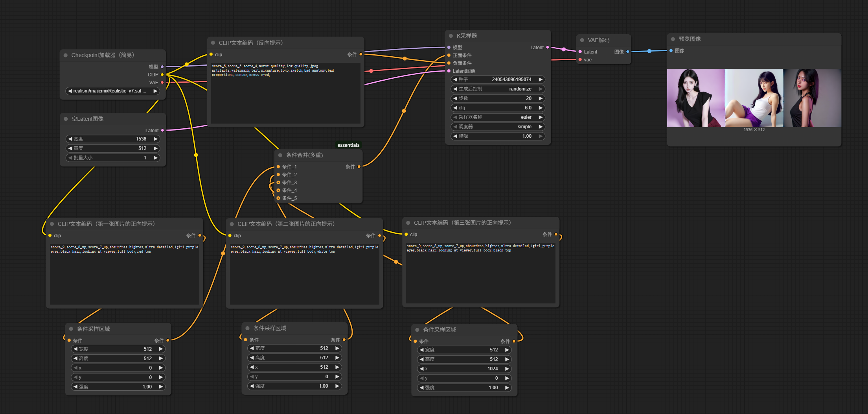The image size is (868, 414).
Task: Open the checkpoint selector realism/majicmixRealistic_v7
Action: (x=112, y=91)
